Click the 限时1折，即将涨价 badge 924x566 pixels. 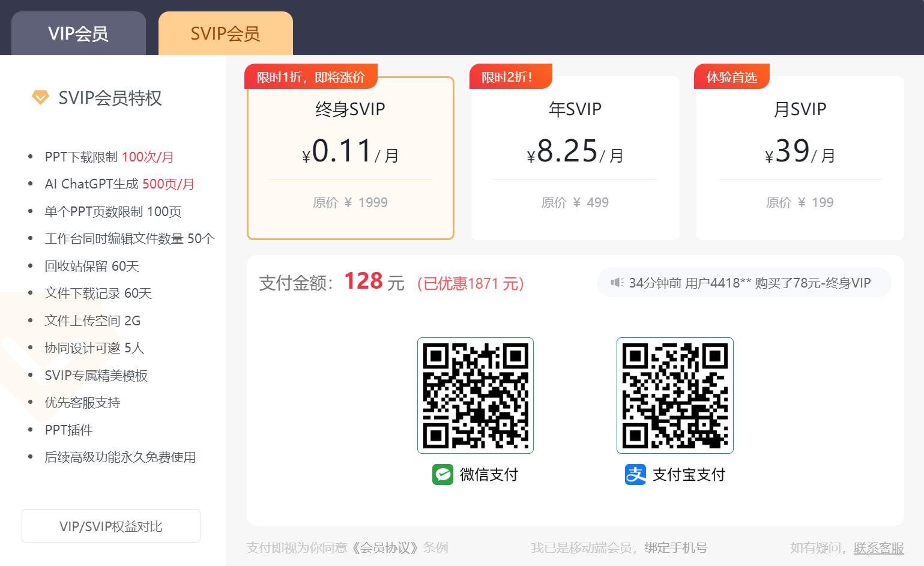pyautogui.click(x=311, y=77)
